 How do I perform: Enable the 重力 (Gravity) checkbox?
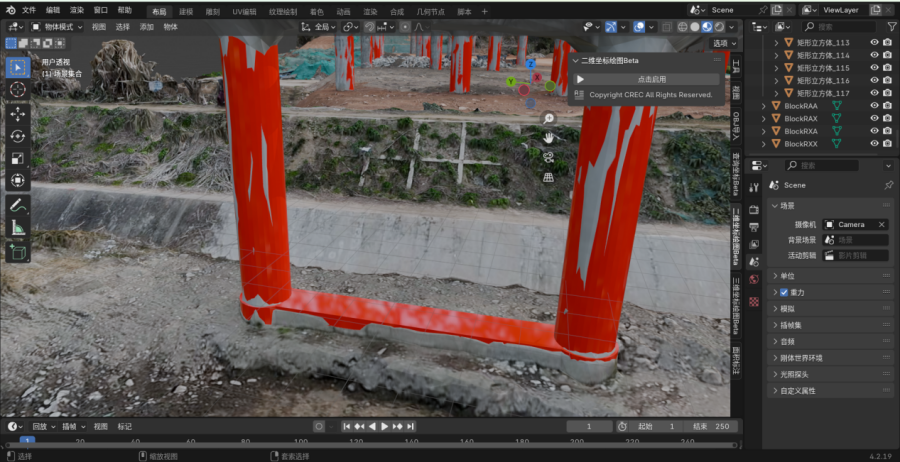[784, 292]
